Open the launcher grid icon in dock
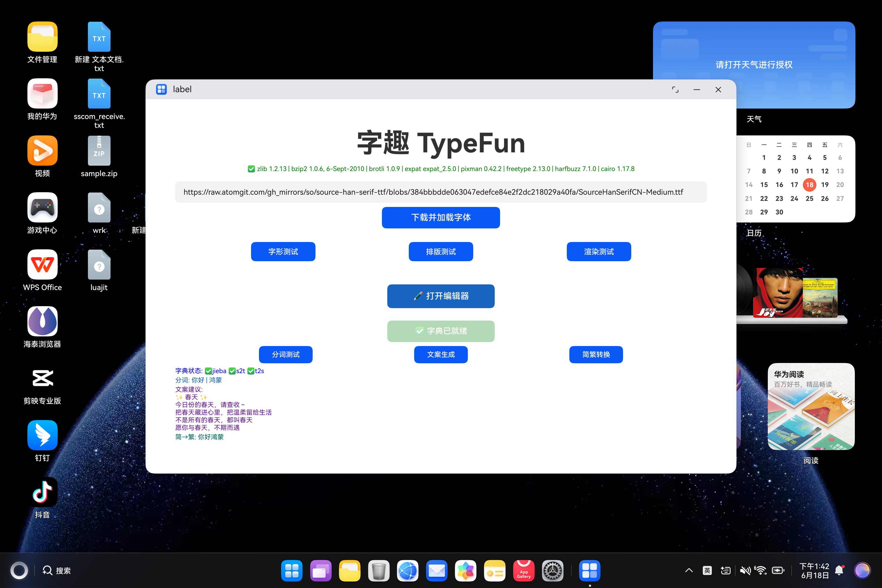Image resolution: width=882 pixels, height=588 pixels. pos(292,571)
